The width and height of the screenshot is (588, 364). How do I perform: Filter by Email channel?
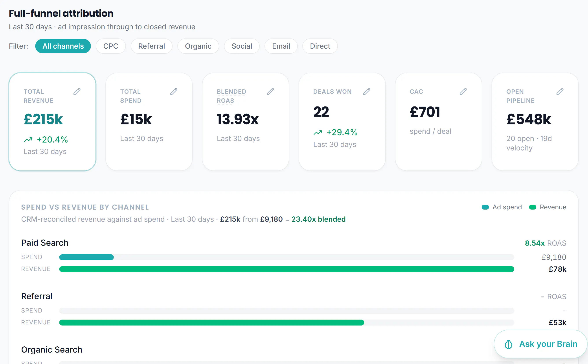pyautogui.click(x=281, y=46)
